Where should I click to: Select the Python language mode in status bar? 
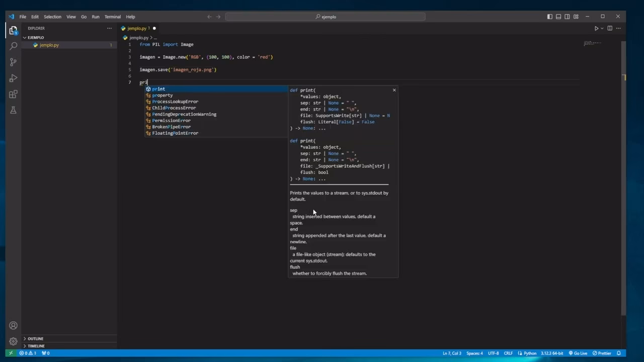530,353
